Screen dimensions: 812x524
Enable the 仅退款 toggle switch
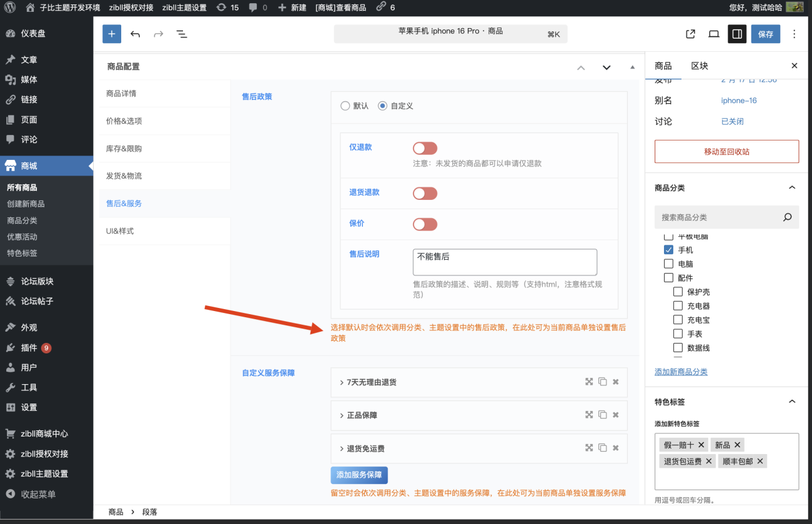425,148
